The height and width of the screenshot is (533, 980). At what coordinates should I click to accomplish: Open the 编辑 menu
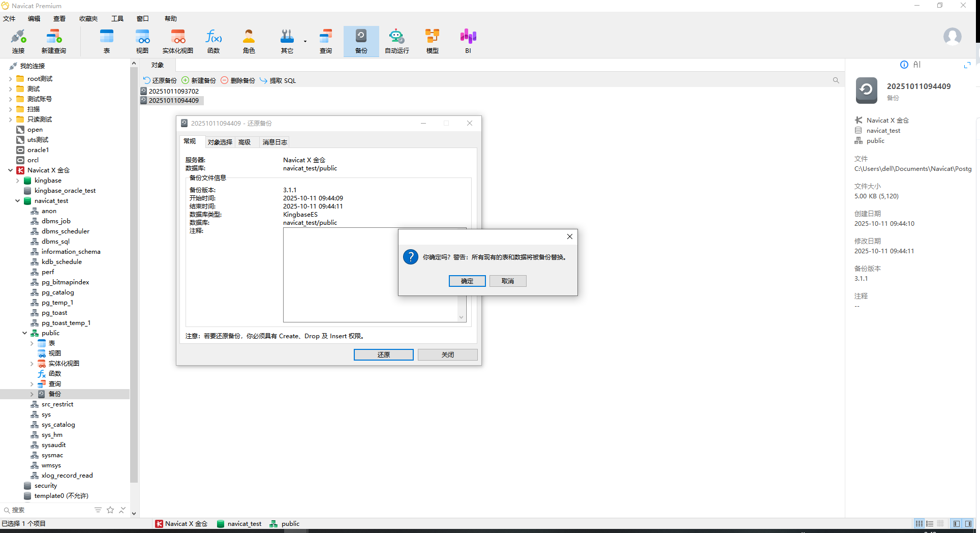[x=34, y=19]
